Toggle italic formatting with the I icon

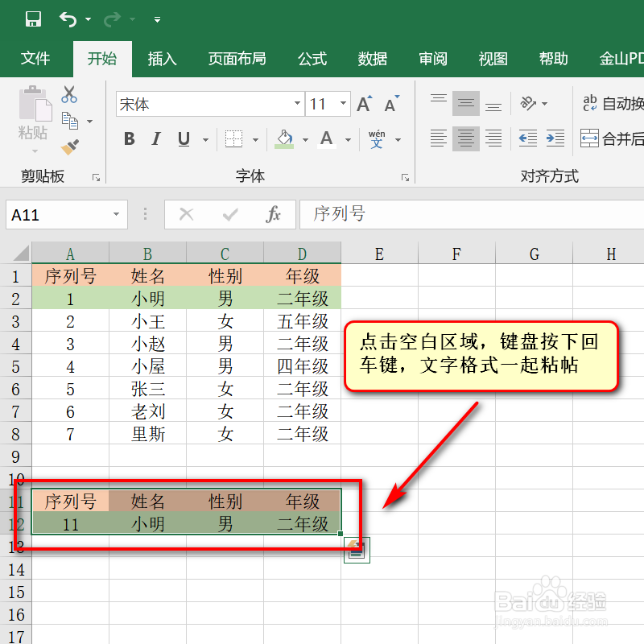tap(156, 138)
